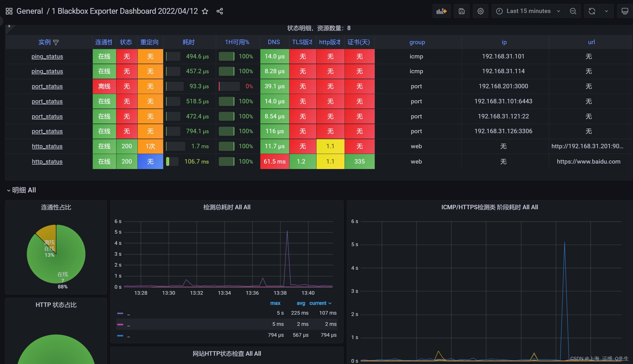Sort table by group column header
633x364 pixels.
[417, 42]
